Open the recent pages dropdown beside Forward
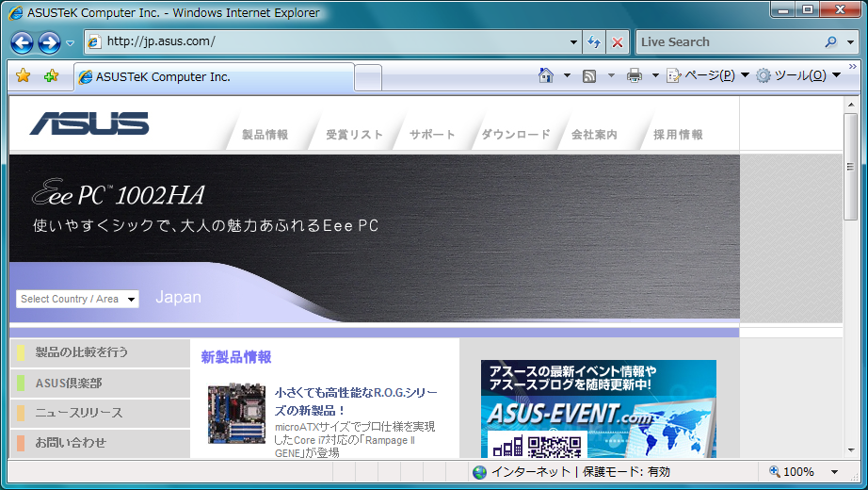Image resolution: width=868 pixels, height=490 pixels. 70,42
